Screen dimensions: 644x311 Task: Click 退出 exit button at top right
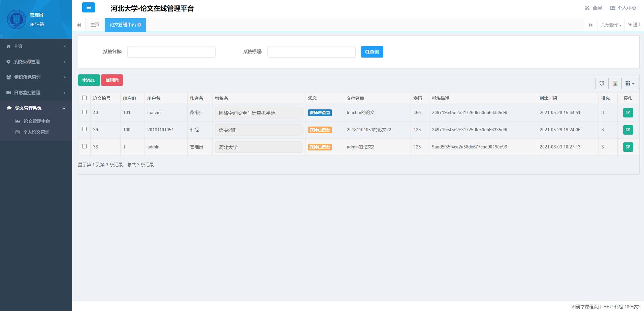(635, 25)
